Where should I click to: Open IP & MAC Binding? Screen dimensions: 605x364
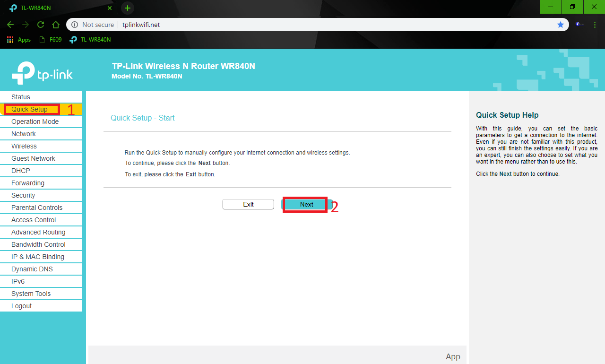(x=41, y=257)
